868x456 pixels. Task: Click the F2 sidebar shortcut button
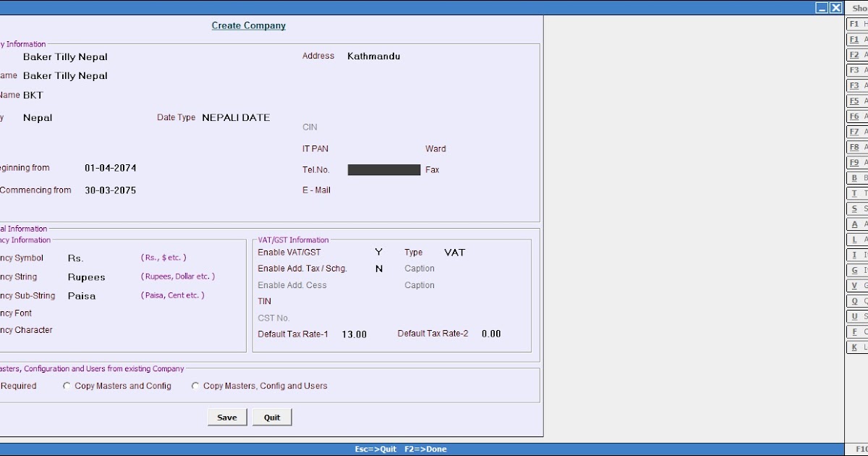pos(857,55)
